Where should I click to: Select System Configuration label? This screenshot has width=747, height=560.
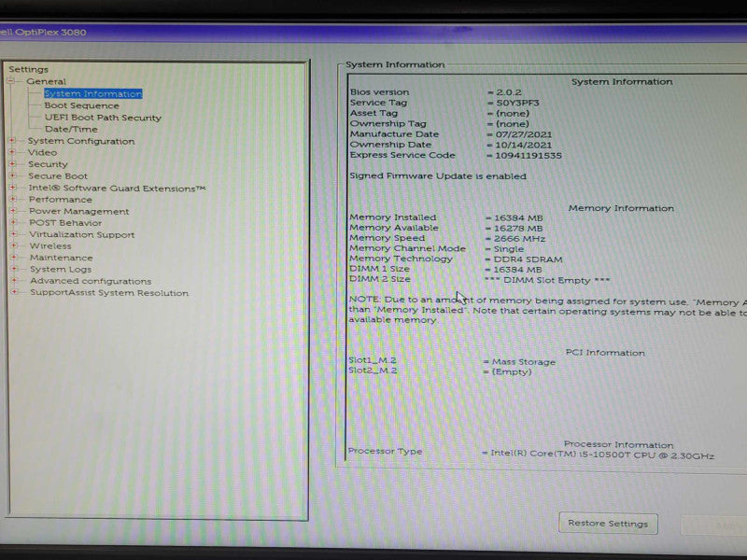[x=81, y=141]
